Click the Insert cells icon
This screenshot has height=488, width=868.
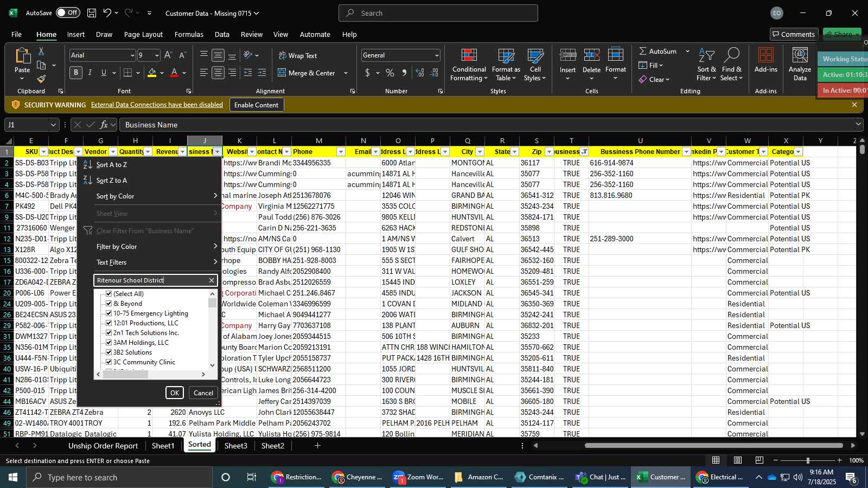[567, 55]
